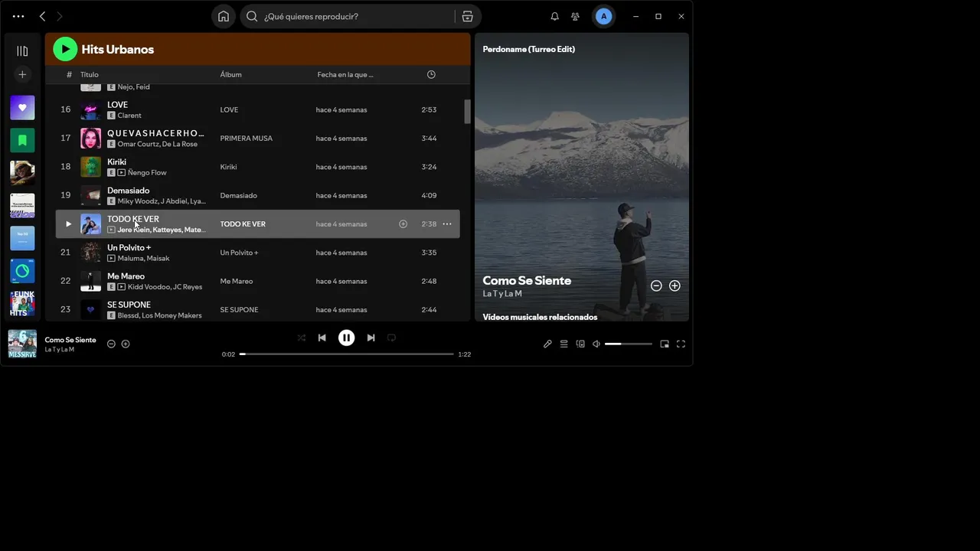Open more options for TODO KE VER
This screenshot has height=551, width=980.
click(x=447, y=224)
